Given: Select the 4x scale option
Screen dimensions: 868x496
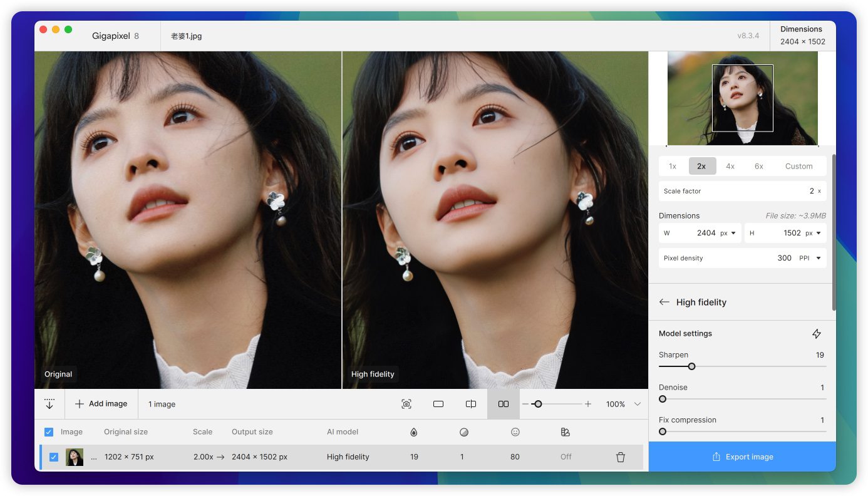Looking at the screenshot, I should point(730,166).
